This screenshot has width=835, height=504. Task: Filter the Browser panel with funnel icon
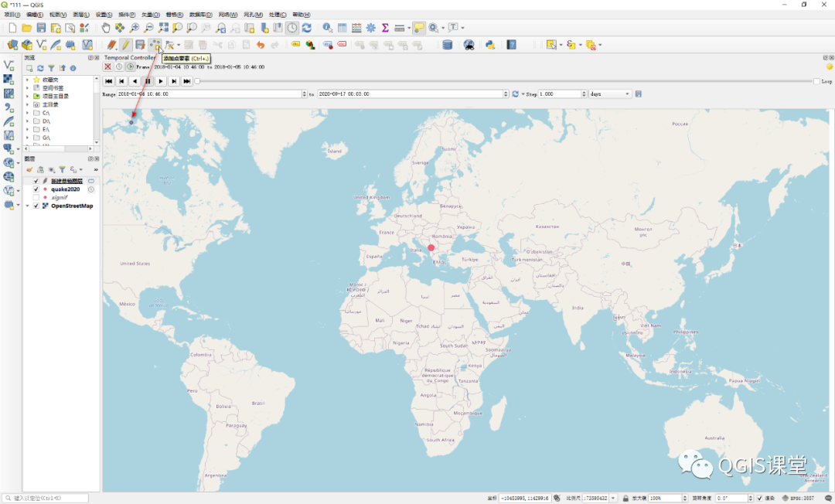coord(51,68)
